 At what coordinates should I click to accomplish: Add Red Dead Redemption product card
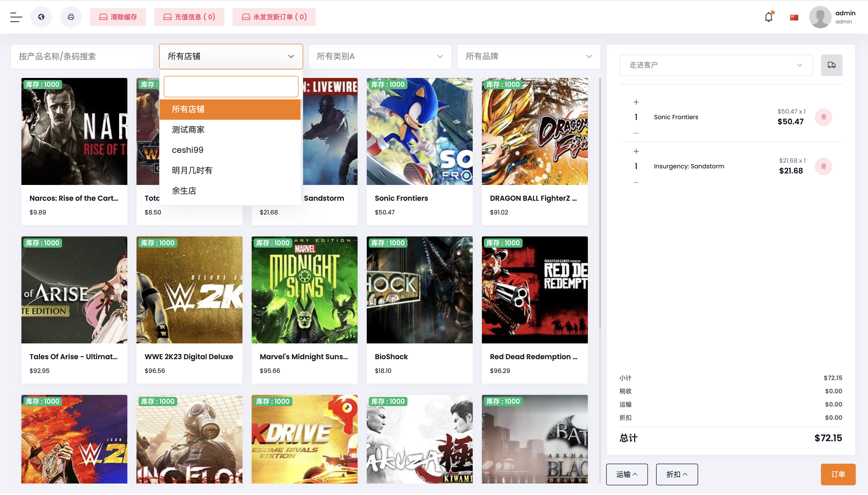point(535,310)
